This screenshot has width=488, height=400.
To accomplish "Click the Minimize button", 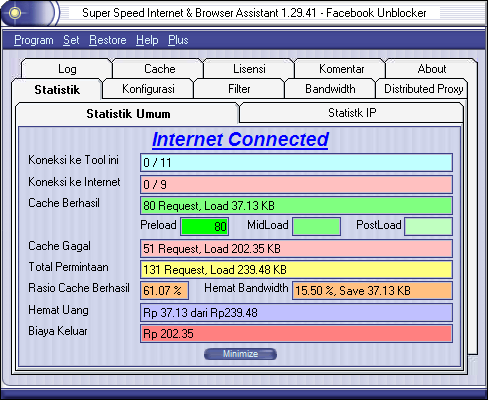I will 240,354.
